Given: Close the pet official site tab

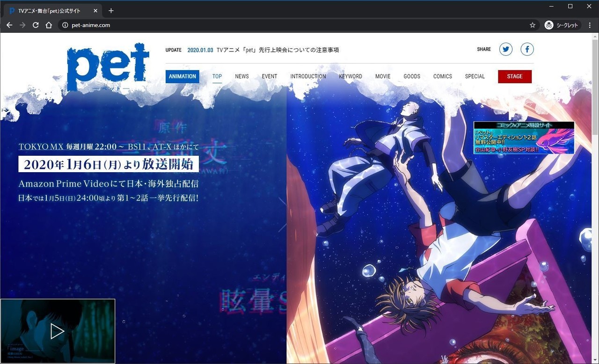Looking at the screenshot, I should pos(95,10).
